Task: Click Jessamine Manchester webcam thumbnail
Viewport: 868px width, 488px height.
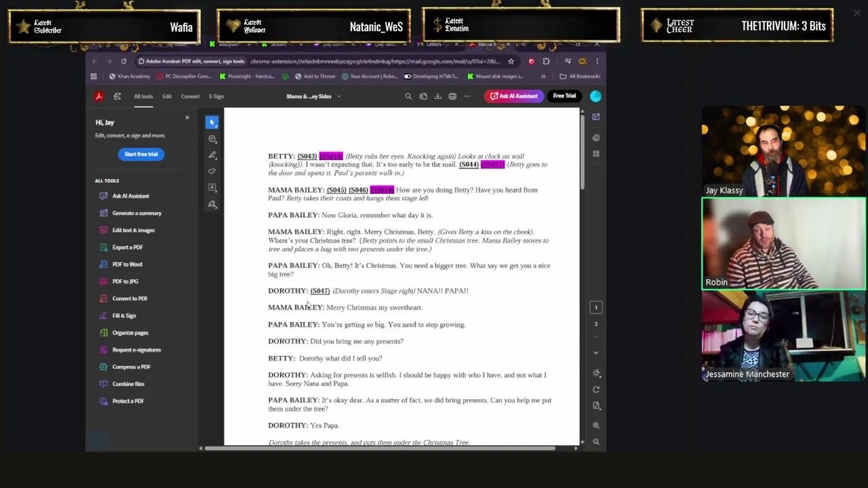Action: point(784,336)
